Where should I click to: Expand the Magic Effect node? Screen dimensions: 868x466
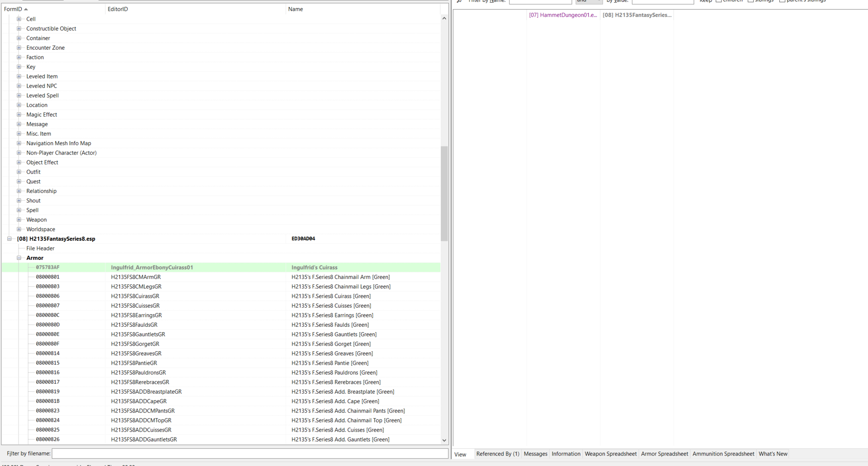pos(19,114)
